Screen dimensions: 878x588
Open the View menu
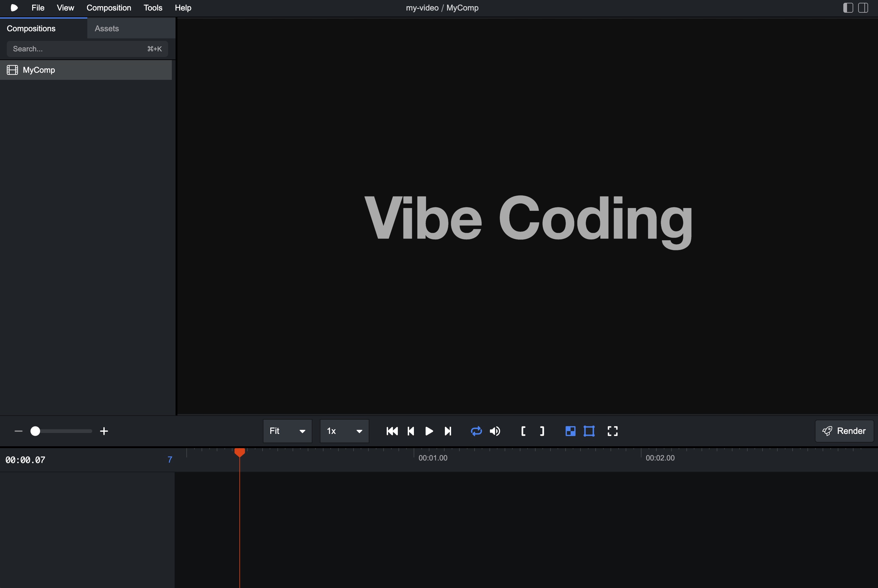coord(65,7)
